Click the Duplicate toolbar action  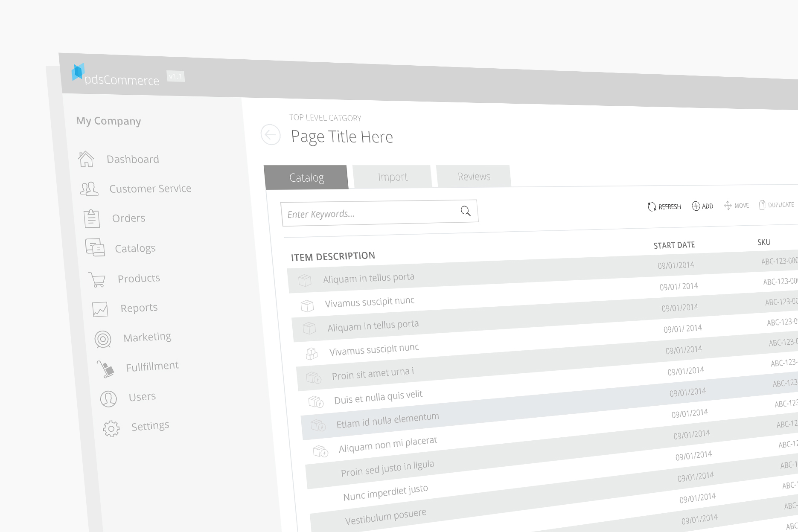coord(776,205)
